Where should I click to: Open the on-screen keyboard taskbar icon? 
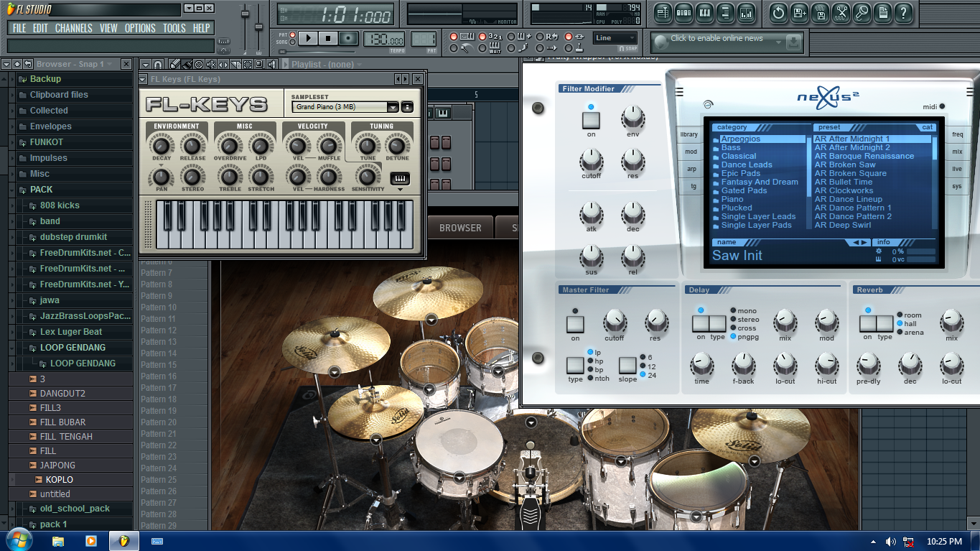click(x=157, y=541)
